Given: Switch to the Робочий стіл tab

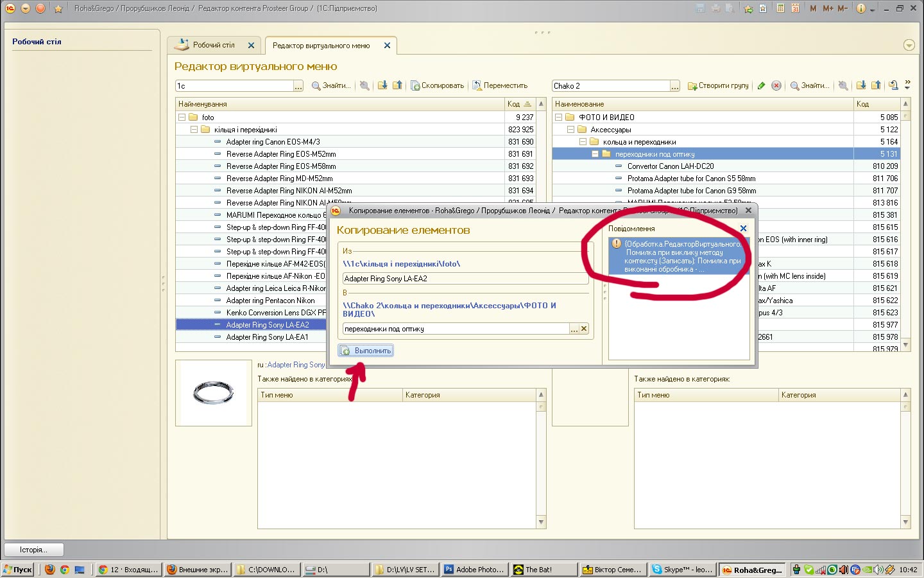Looking at the screenshot, I should [x=214, y=45].
